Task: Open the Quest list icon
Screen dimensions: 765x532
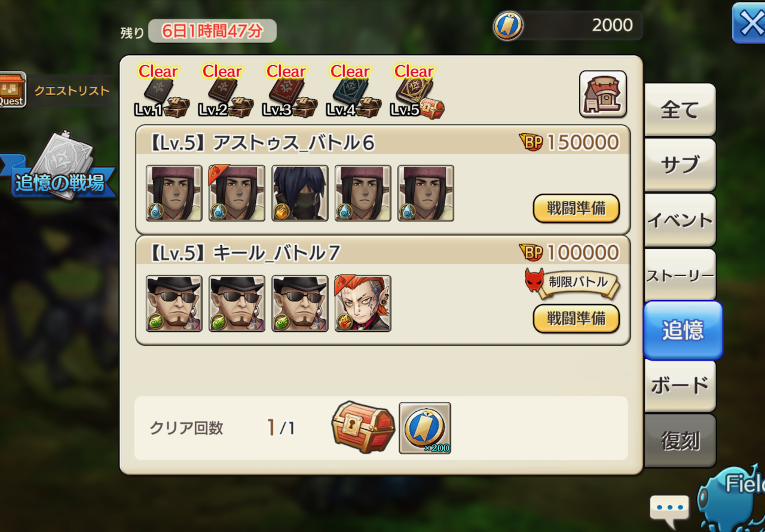Action: pyautogui.click(x=13, y=90)
